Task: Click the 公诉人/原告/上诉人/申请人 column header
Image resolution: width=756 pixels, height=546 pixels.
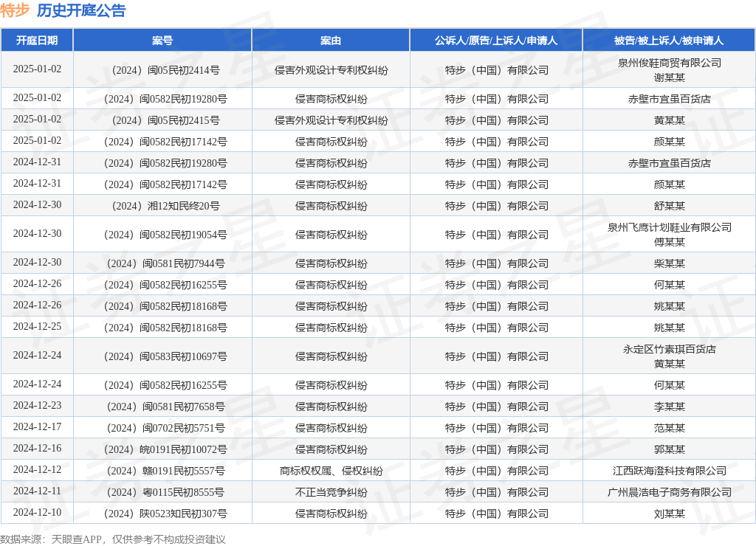Action: point(496,41)
